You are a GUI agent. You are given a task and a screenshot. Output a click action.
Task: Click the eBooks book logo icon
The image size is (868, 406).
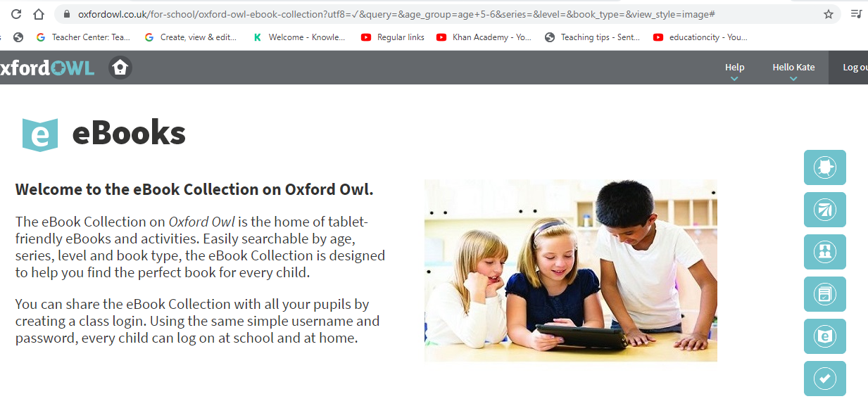40,134
